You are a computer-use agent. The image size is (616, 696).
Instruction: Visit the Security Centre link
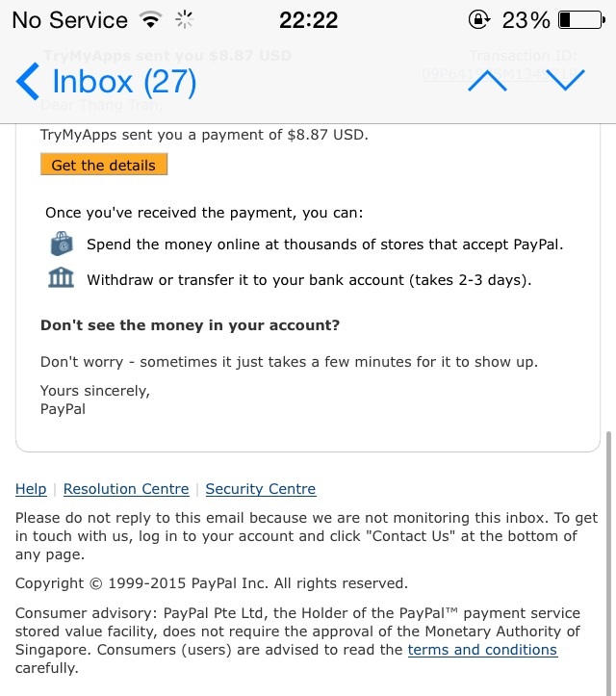[260, 489]
